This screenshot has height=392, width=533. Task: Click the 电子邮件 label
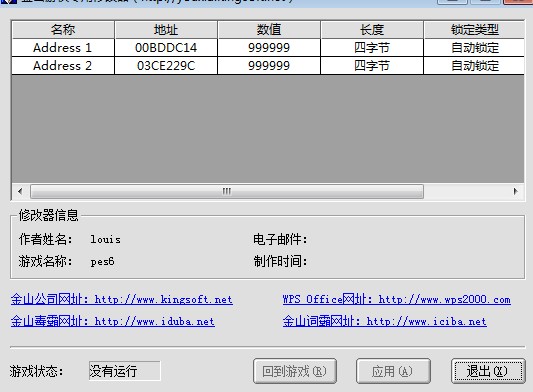(280, 240)
